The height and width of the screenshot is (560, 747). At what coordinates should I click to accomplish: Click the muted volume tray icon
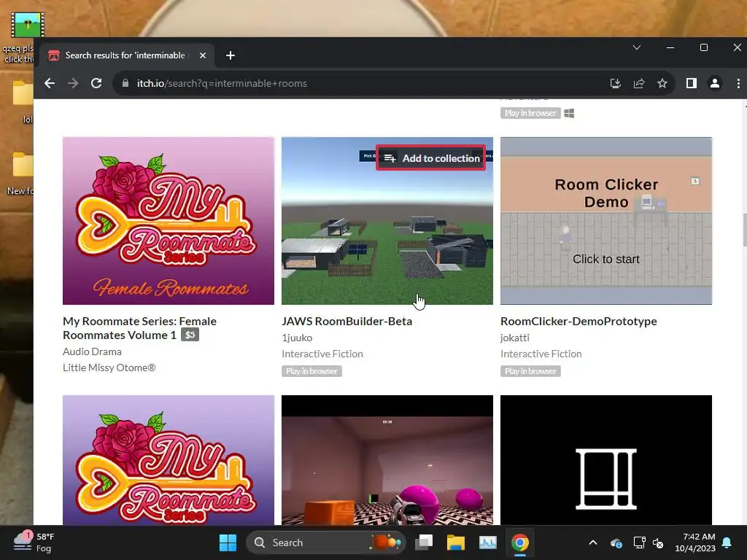point(658,542)
